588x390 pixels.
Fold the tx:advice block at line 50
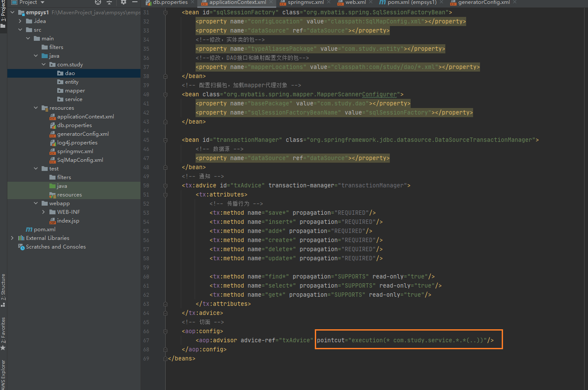pos(166,186)
